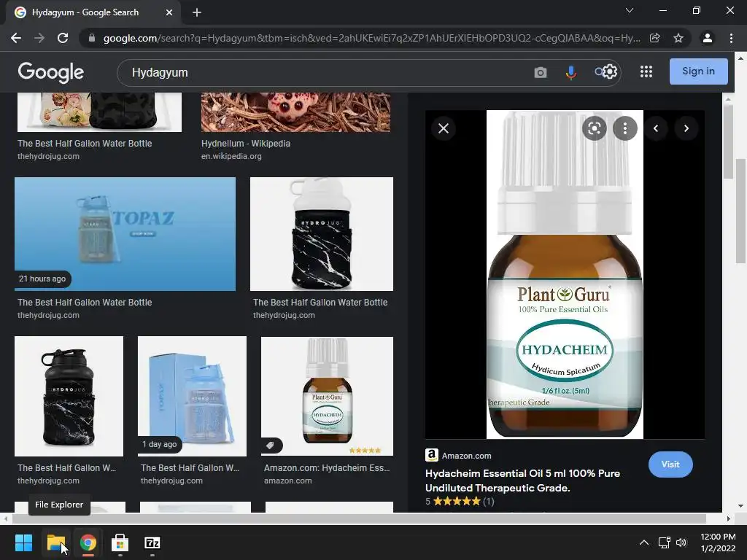Viewport: 747px width, 560px height.
Task: Go back to previous page in Chrome
Action: [x=16, y=38]
